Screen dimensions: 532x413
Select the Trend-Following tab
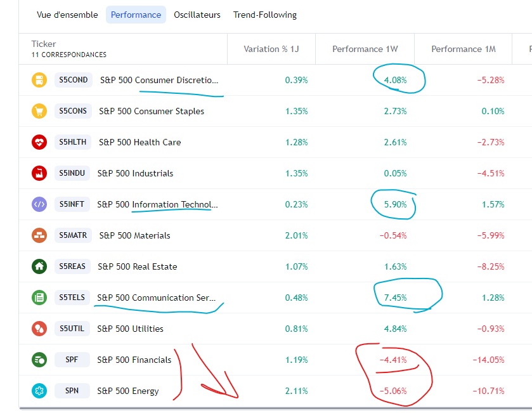pos(265,15)
